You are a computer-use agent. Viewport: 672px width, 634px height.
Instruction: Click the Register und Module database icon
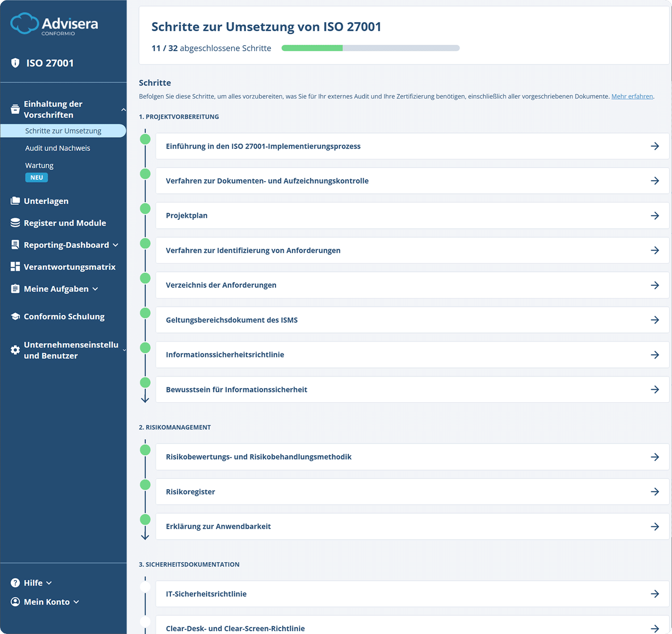coord(15,223)
